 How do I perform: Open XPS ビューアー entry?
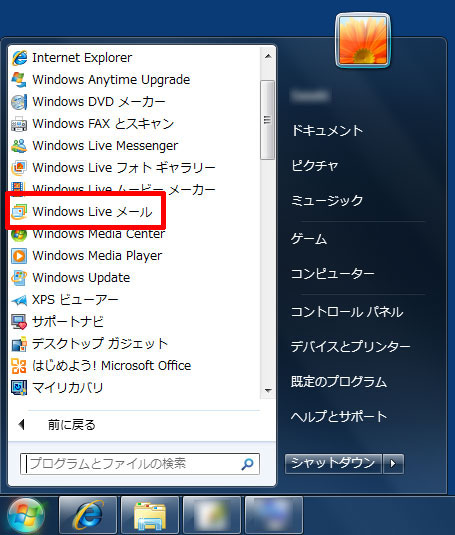75,300
